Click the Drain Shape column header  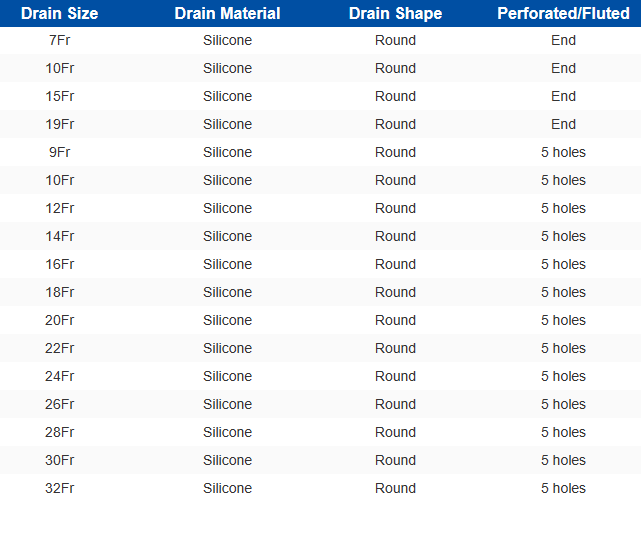pyautogui.click(x=395, y=14)
